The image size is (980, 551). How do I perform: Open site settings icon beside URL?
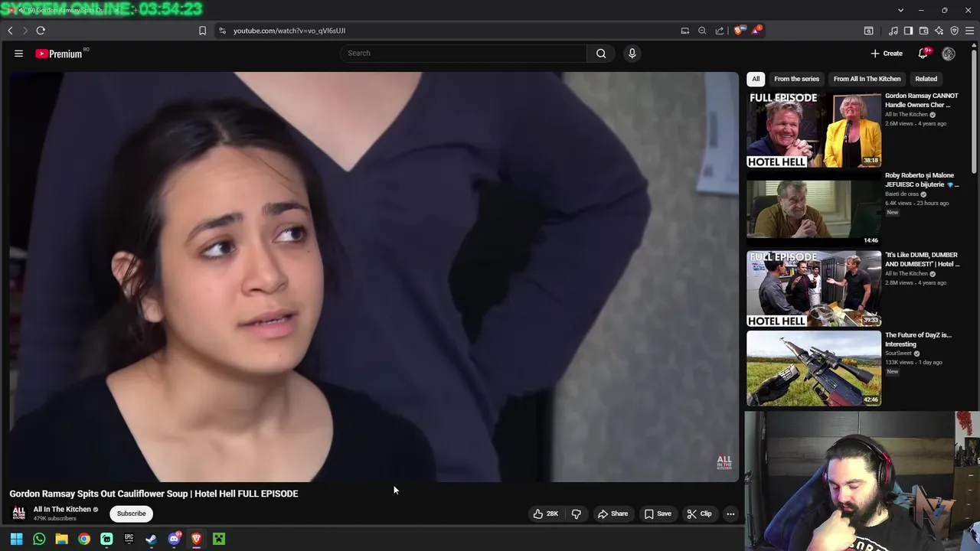tap(222, 31)
